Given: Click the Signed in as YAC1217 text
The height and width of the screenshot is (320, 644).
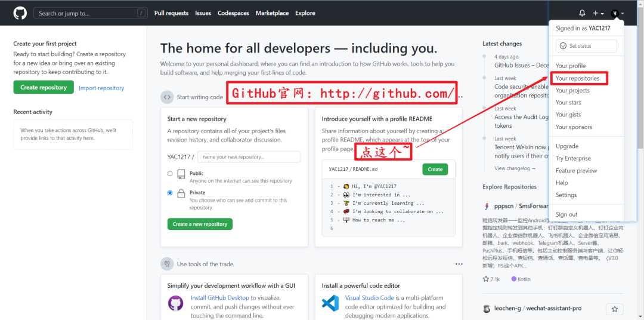Looking at the screenshot, I should (583, 29).
